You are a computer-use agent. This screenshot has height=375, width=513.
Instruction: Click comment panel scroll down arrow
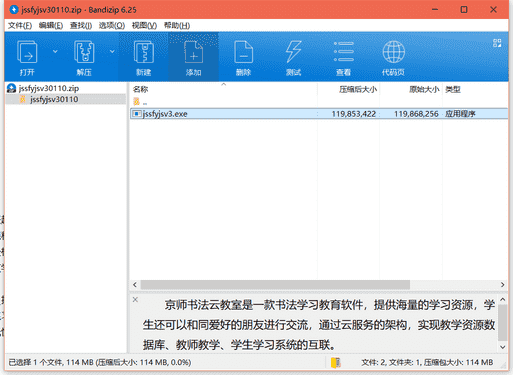tap(503, 347)
